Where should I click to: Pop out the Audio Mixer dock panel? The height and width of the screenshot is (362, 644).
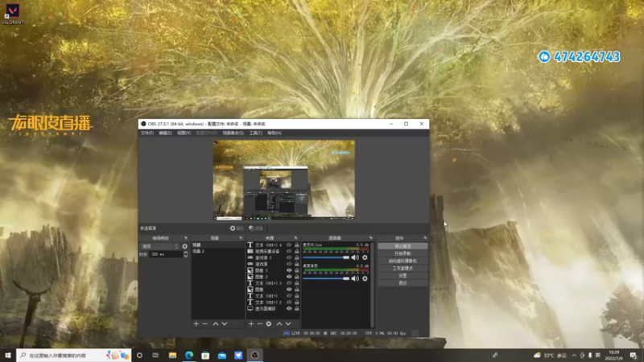[x=371, y=238]
